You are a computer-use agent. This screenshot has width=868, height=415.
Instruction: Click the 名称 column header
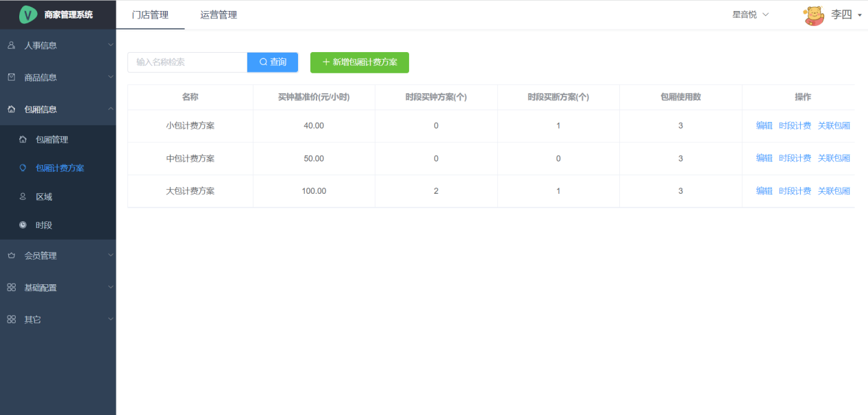coord(190,97)
